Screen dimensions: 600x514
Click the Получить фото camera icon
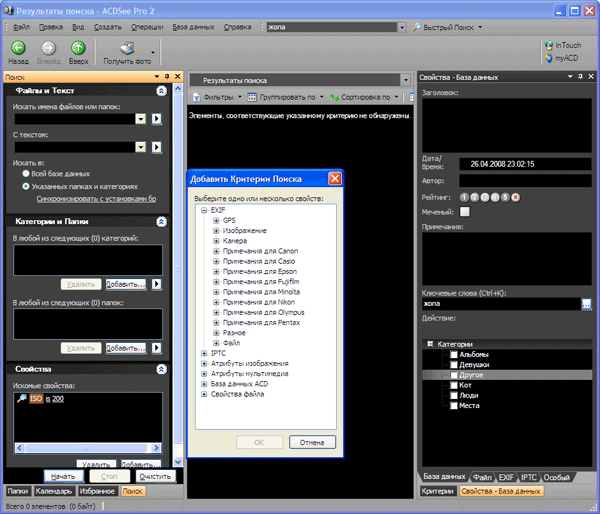tap(127, 48)
